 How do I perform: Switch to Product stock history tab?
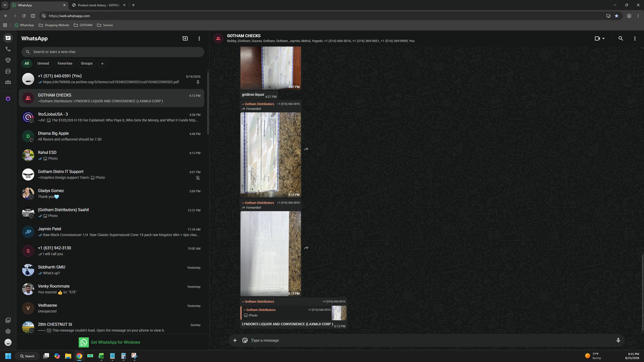click(99, 5)
